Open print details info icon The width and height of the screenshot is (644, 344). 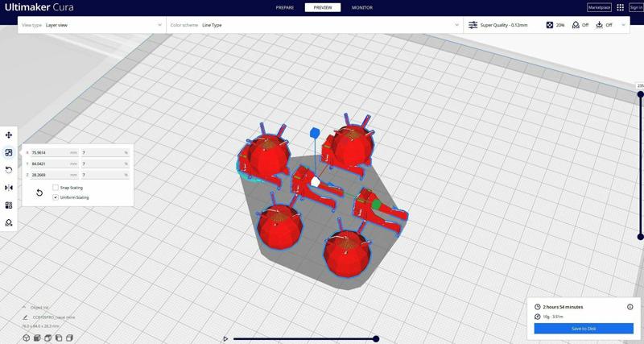pyautogui.click(x=630, y=307)
